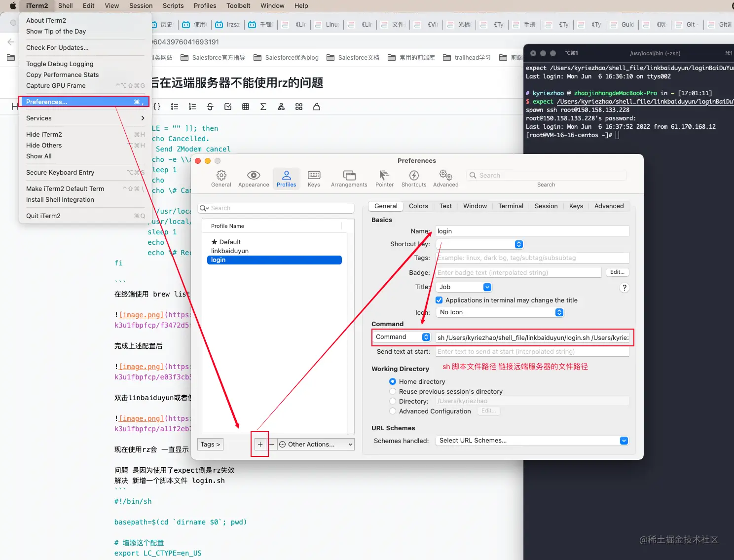Apply strikethrough formatting in the editor
Image resolution: width=734 pixels, height=560 pixels.
(210, 107)
